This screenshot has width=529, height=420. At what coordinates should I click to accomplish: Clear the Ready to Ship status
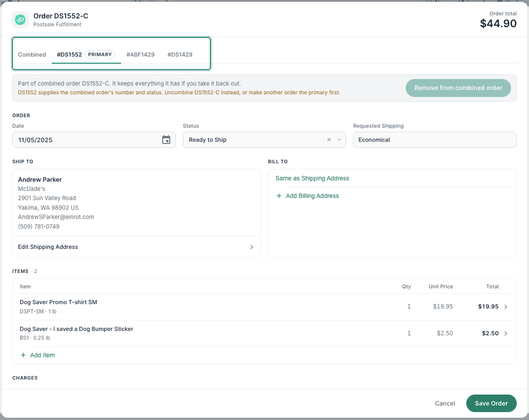[329, 140]
